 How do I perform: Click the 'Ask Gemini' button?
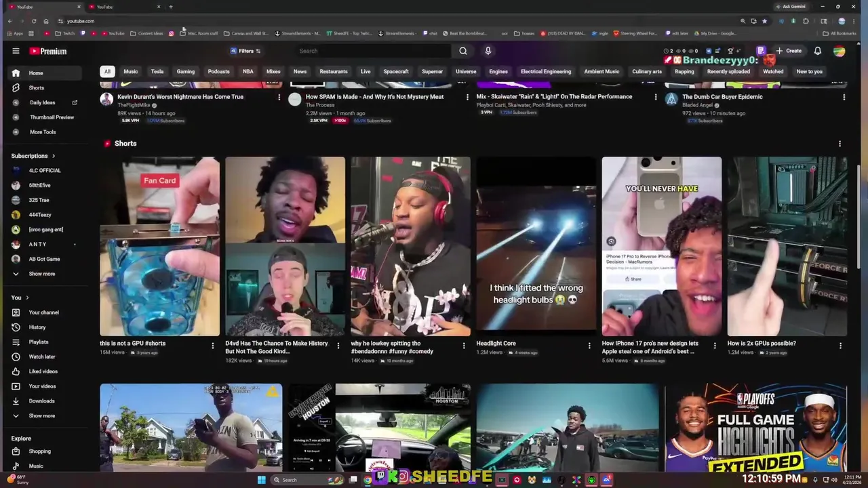791,7
